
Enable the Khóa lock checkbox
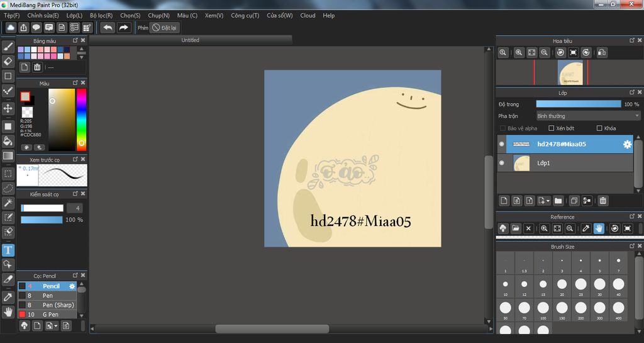point(599,128)
